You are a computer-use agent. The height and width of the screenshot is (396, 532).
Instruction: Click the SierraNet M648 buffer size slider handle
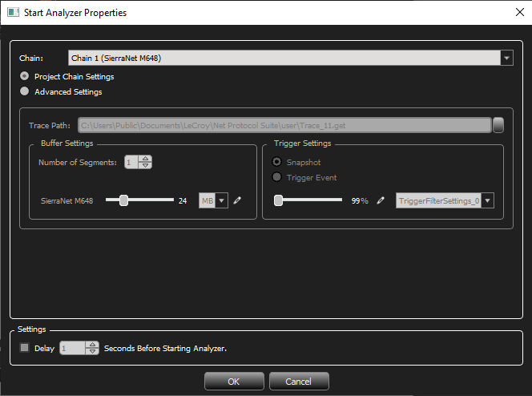click(x=124, y=200)
